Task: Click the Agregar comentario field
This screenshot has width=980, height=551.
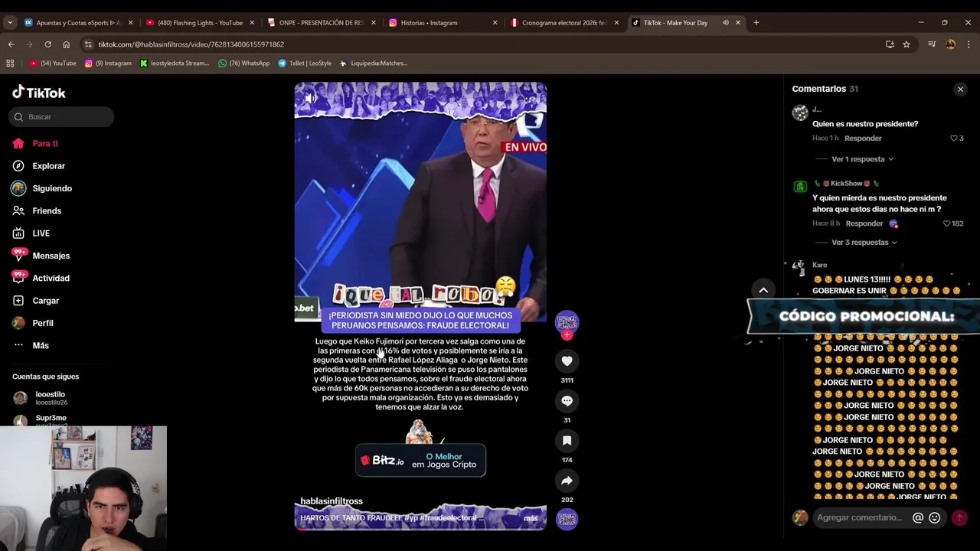Action: click(861, 518)
